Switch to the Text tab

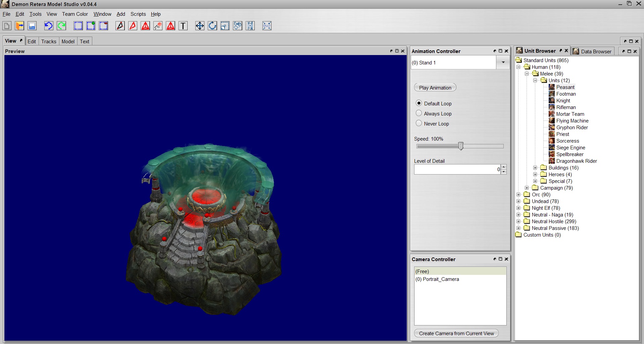pos(85,41)
